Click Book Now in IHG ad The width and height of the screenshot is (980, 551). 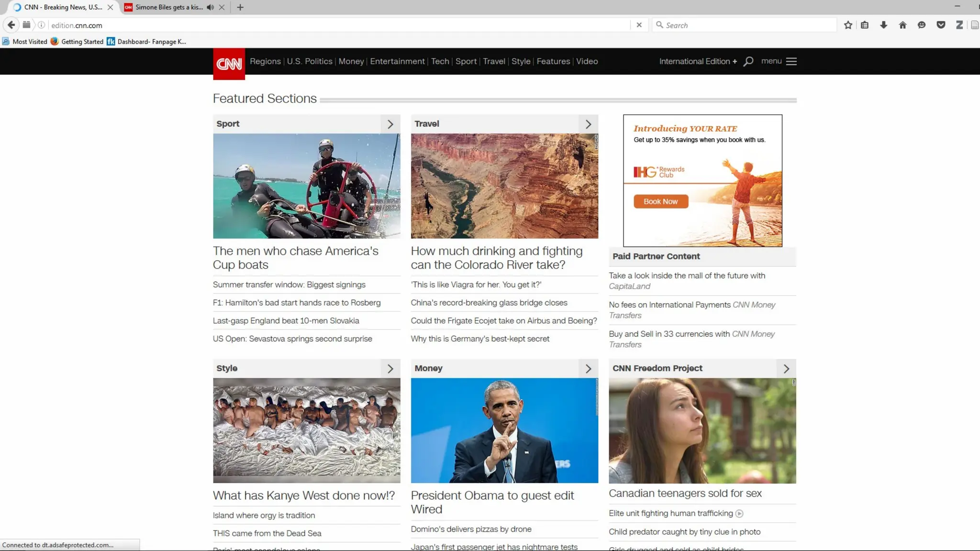(660, 201)
